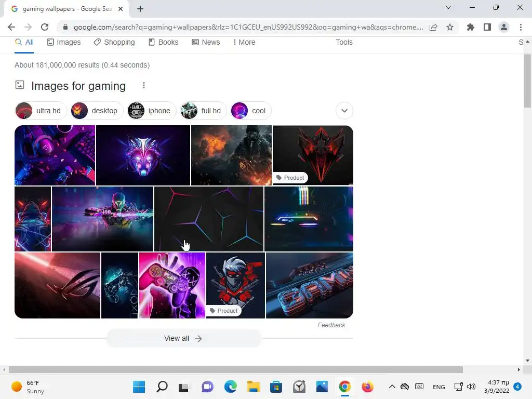Switch to the Images search tab

point(64,43)
